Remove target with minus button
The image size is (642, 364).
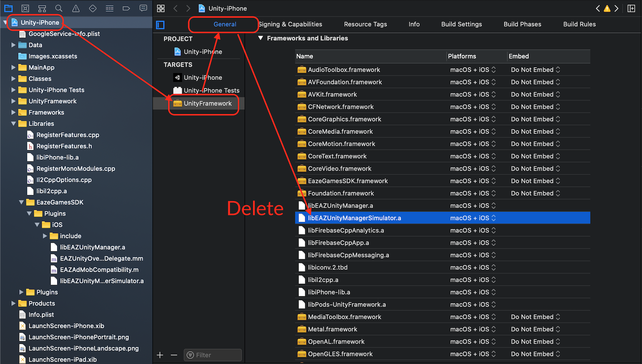174,355
